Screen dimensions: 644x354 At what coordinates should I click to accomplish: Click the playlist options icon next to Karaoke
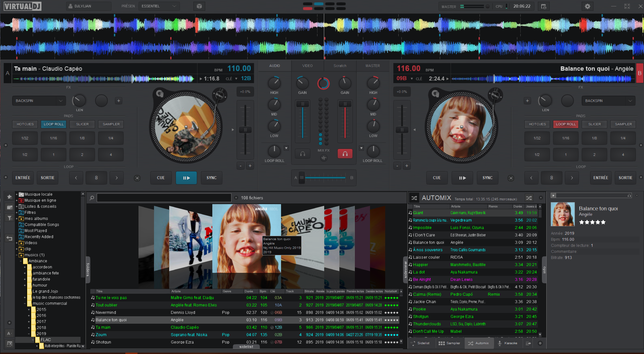tap(528, 343)
